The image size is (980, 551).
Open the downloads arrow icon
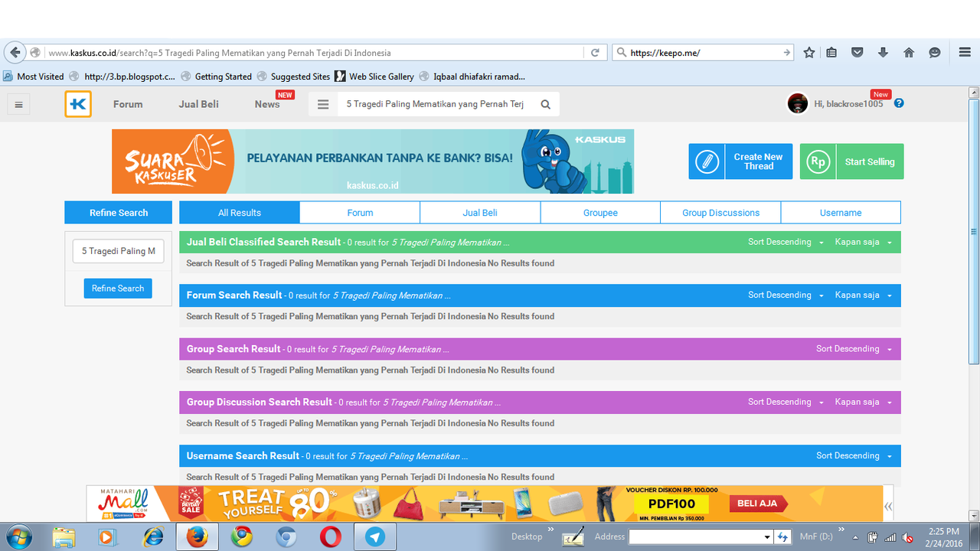tap(883, 53)
